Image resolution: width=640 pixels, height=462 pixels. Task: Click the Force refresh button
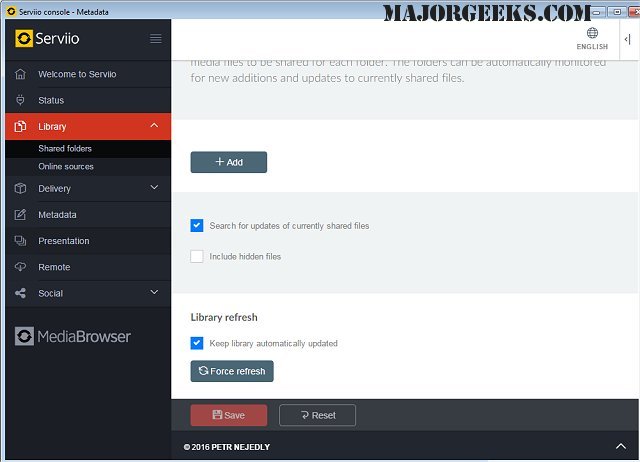(x=232, y=371)
